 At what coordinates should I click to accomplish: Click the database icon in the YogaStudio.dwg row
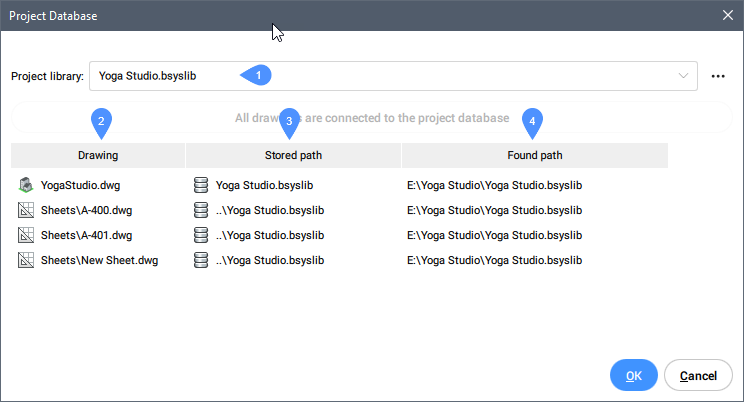coord(201,185)
